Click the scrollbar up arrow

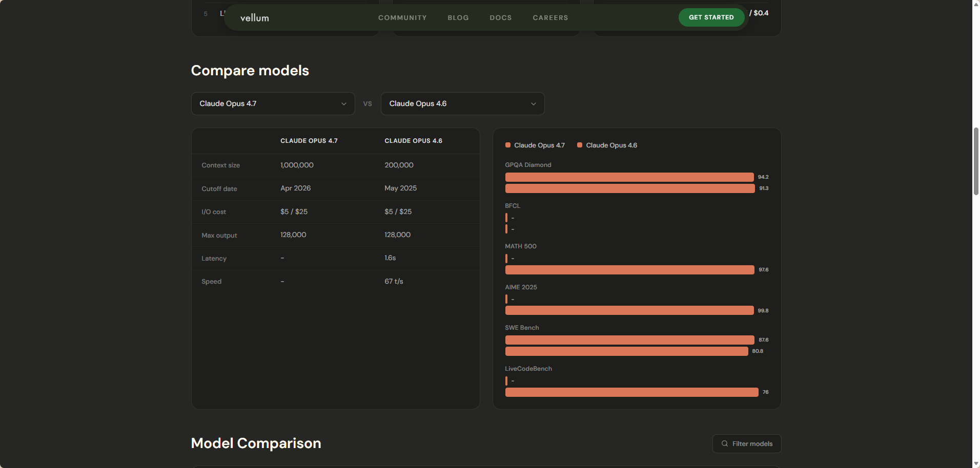pos(976,4)
